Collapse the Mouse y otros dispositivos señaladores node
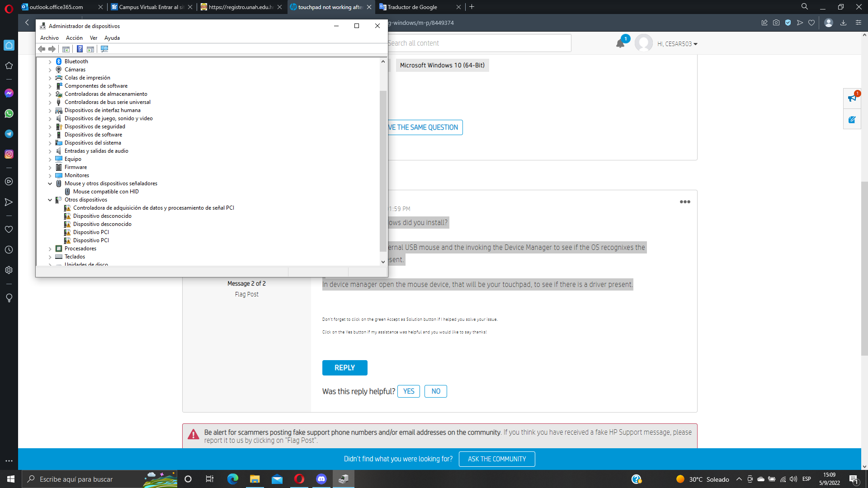 tap(50, 183)
